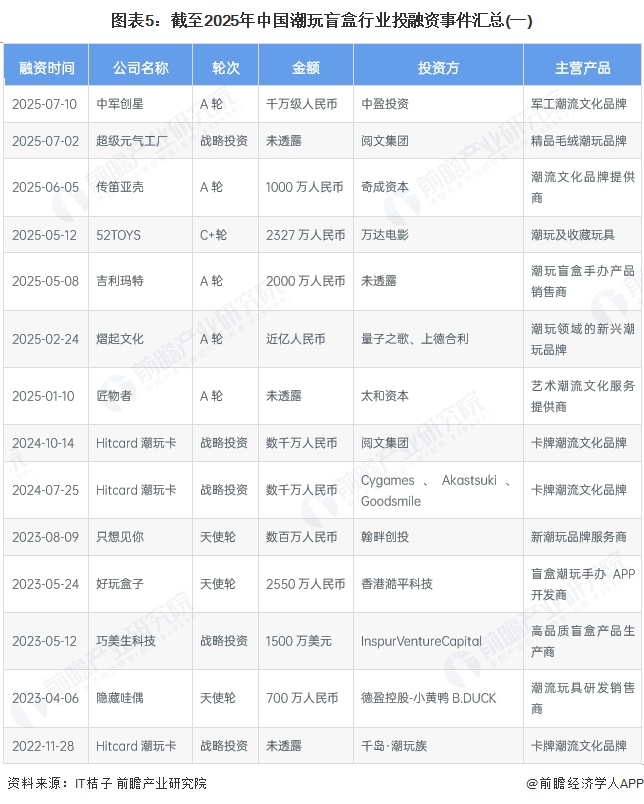Click the date 2025-02-24

click(45, 339)
